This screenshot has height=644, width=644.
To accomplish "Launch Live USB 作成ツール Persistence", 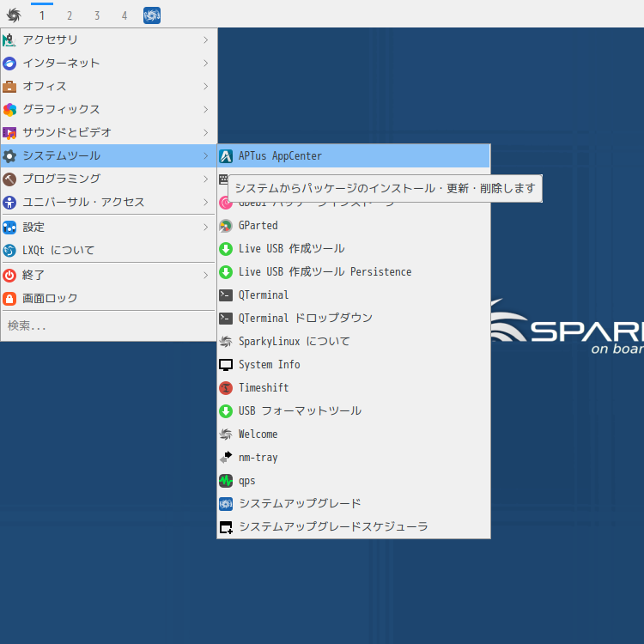I will (x=353, y=271).
